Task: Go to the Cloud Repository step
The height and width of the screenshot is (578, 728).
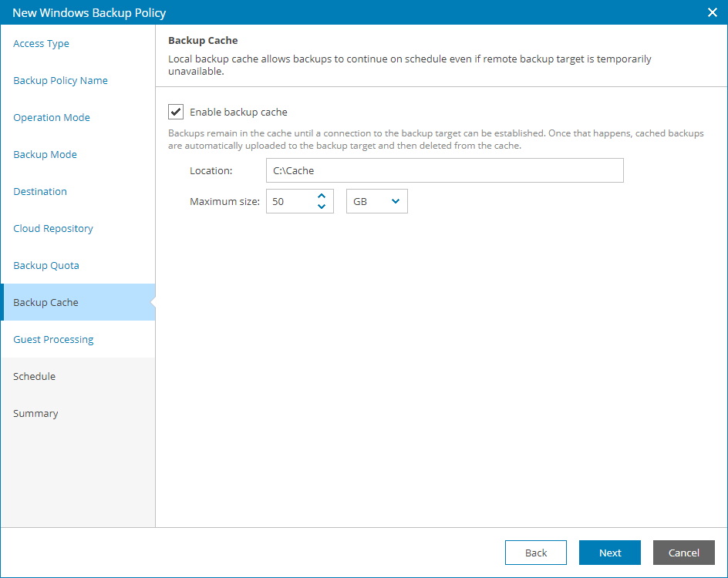Action: (x=53, y=228)
